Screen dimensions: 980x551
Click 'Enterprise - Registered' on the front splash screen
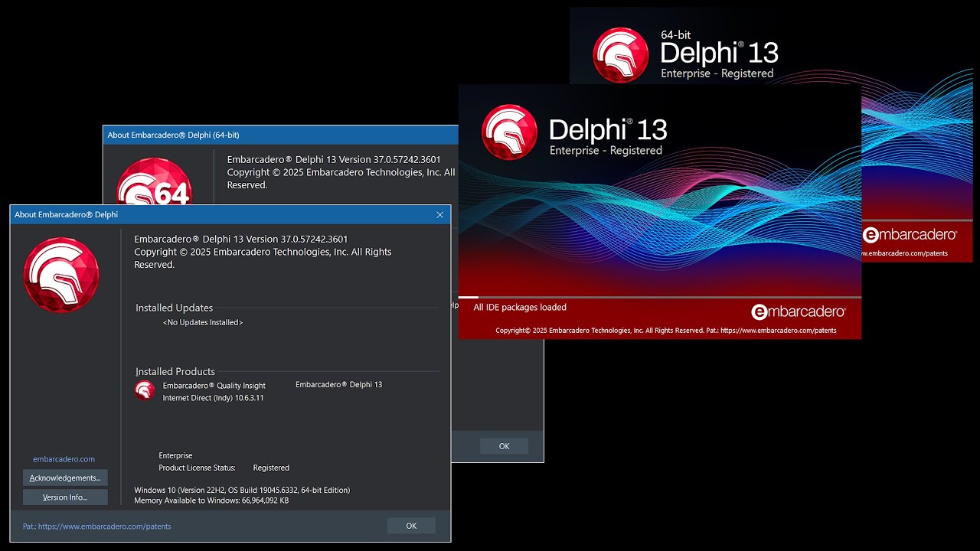(606, 151)
